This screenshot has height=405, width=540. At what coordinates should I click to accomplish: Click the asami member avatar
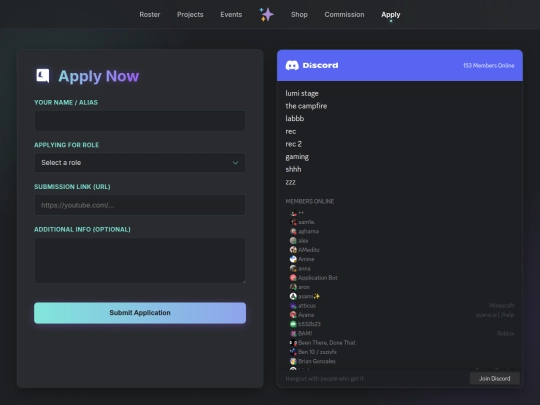(293, 296)
